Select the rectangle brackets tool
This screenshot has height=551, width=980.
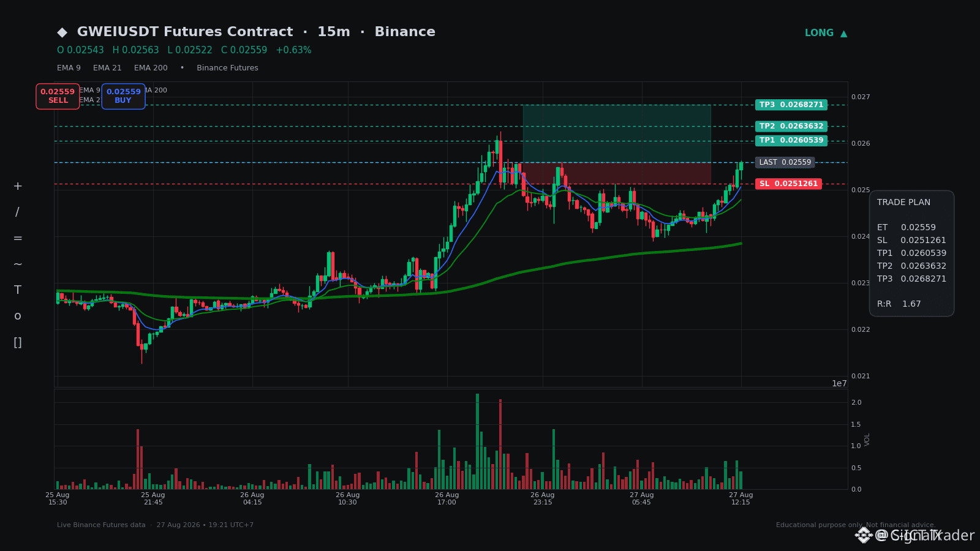18,343
